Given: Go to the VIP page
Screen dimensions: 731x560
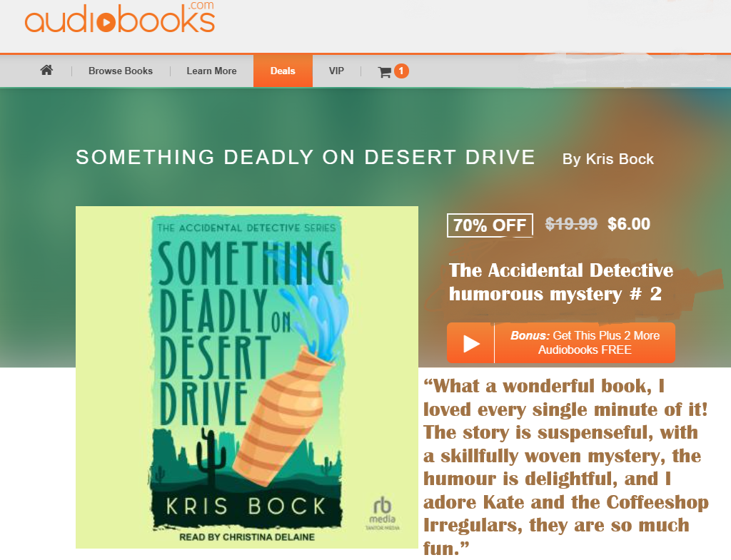Looking at the screenshot, I should tap(336, 71).
